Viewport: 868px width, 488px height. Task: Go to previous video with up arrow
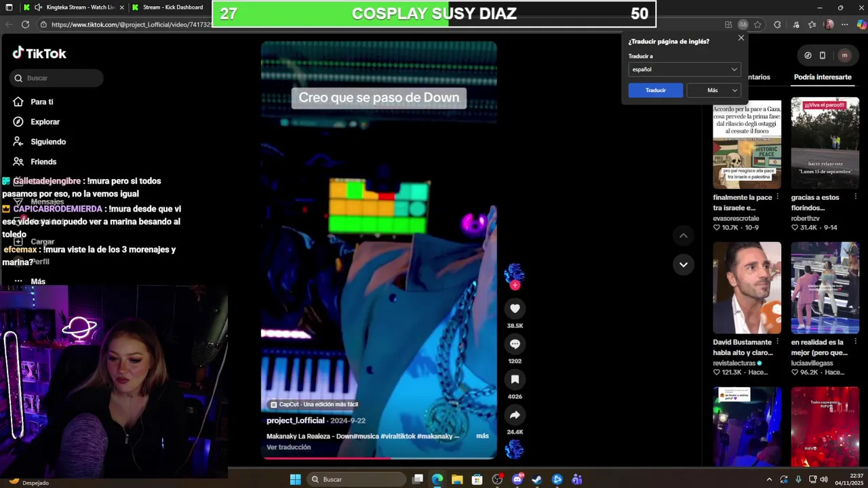[x=684, y=235]
